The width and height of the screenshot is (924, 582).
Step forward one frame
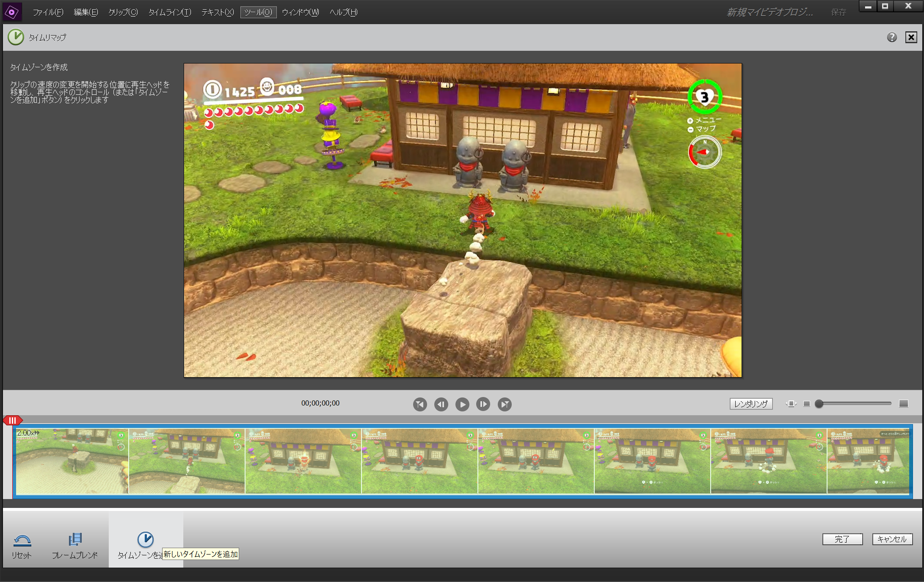click(483, 404)
